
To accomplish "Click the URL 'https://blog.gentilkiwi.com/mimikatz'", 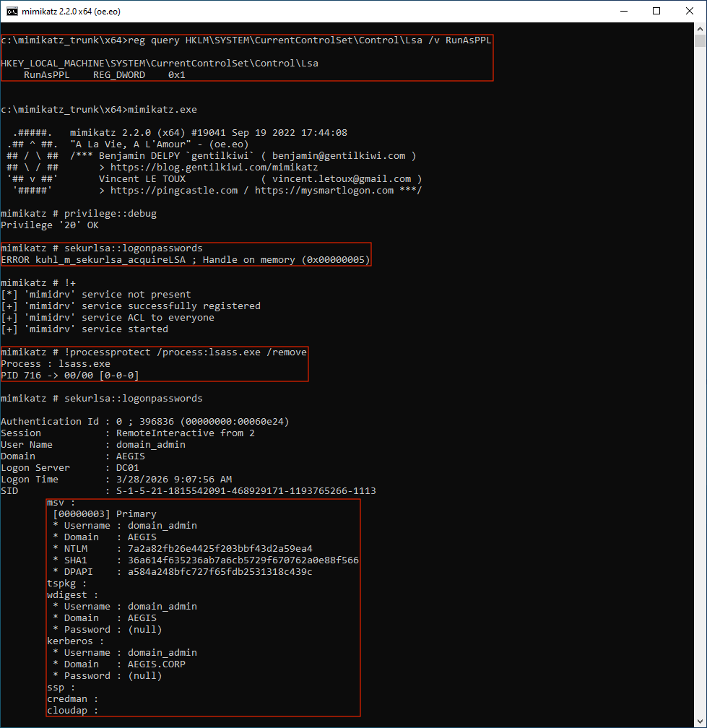I will 214,167.
